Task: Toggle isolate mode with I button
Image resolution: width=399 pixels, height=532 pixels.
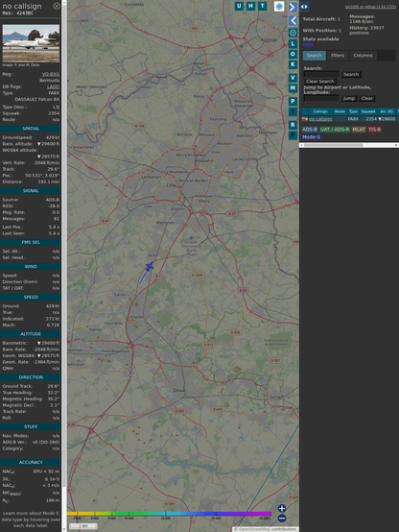Action: (x=293, y=111)
